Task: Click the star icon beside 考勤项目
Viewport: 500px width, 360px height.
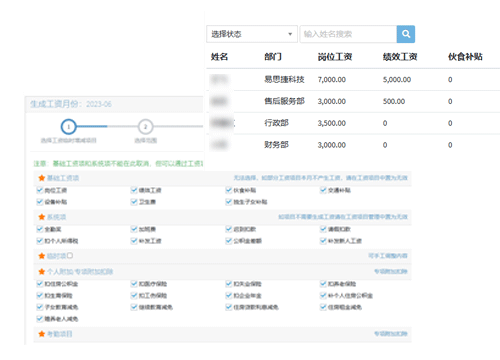Action: click(x=42, y=334)
